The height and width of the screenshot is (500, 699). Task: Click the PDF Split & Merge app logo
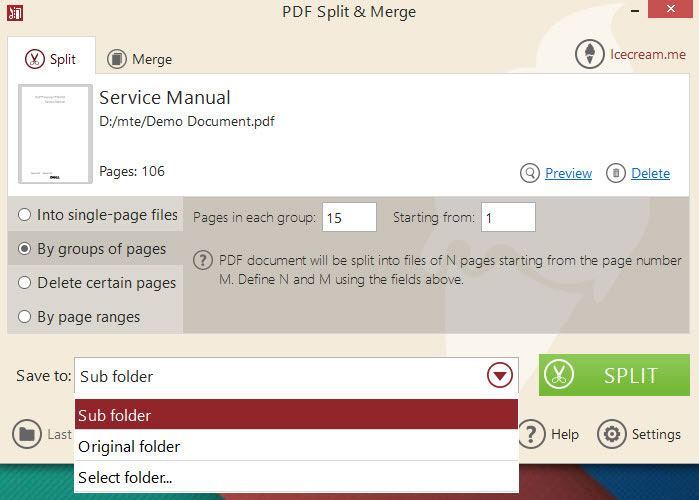coord(15,12)
